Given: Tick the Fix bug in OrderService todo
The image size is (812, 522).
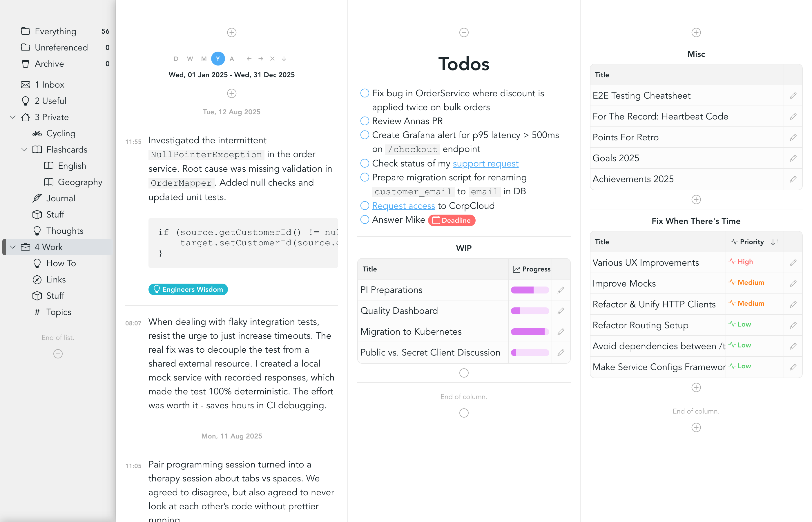Looking at the screenshot, I should click(365, 93).
